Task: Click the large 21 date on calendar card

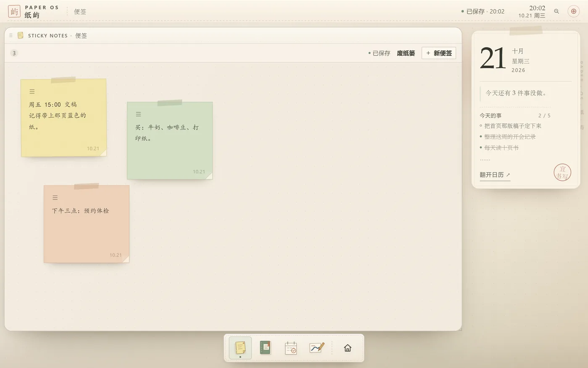Action: (x=493, y=58)
